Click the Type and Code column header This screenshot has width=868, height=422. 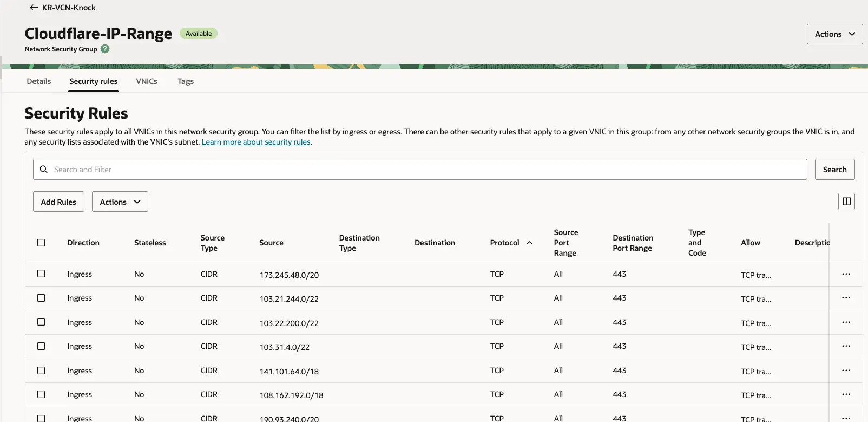(697, 243)
